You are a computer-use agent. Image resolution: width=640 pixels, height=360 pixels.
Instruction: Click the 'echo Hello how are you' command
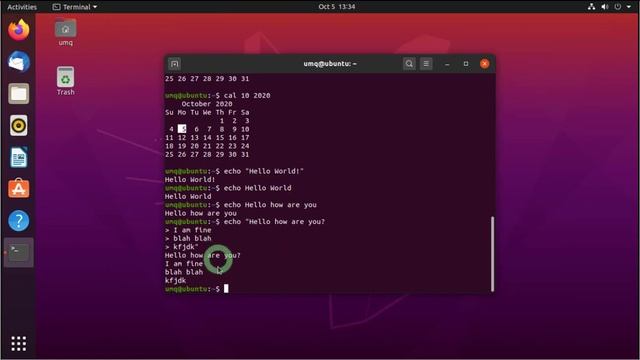point(270,205)
